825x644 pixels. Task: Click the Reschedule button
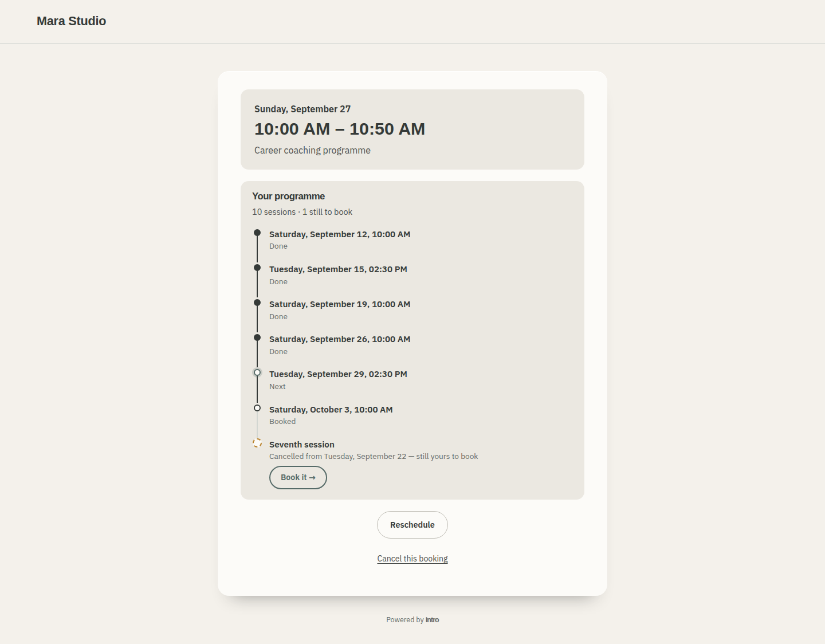tap(412, 525)
